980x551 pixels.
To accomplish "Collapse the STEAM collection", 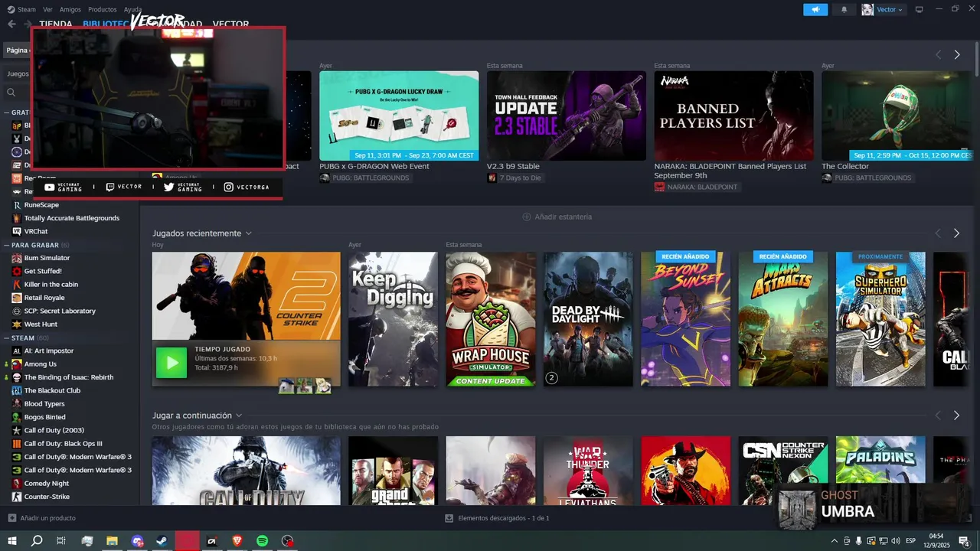I will click(x=7, y=337).
